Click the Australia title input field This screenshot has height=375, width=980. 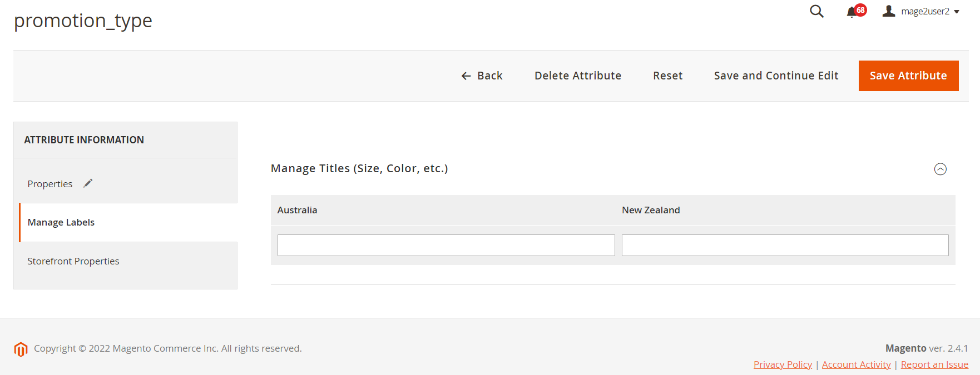(x=446, y=245)
